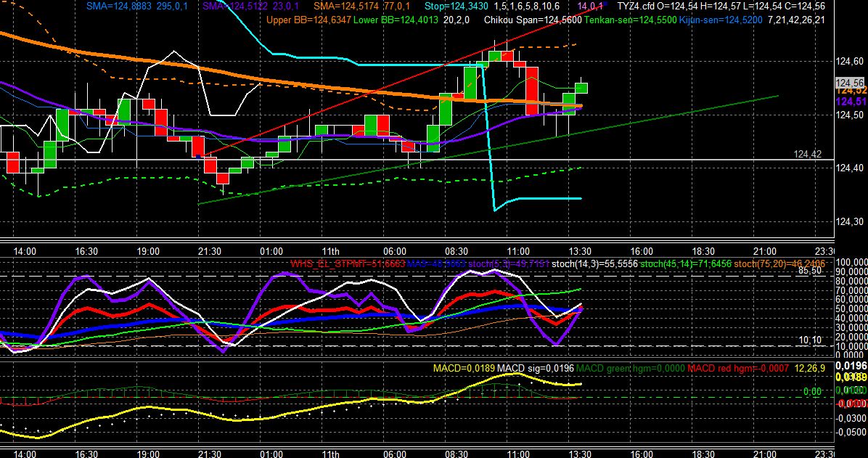Click the 1,5,1,6,5,8,10,6 stop parameters text
The width and height of the screenshot is (868, 458).
pyautogui.click(x=526, y=7)
